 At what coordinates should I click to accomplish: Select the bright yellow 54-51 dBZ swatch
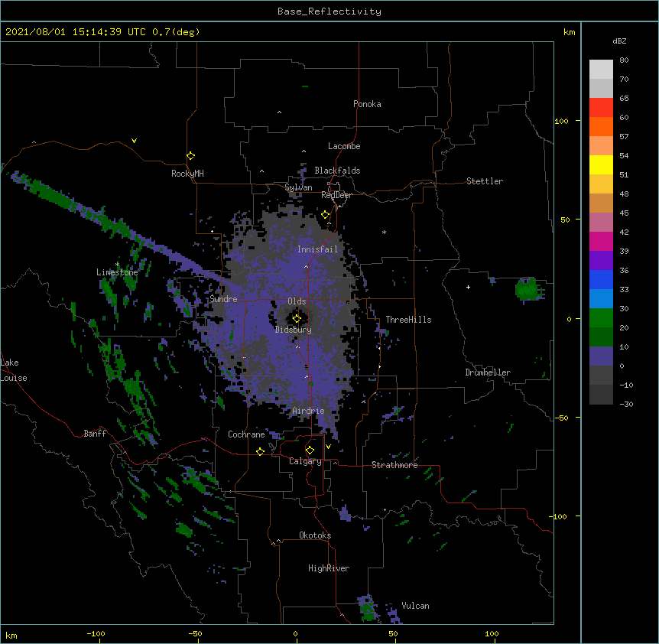coord(601,164)
